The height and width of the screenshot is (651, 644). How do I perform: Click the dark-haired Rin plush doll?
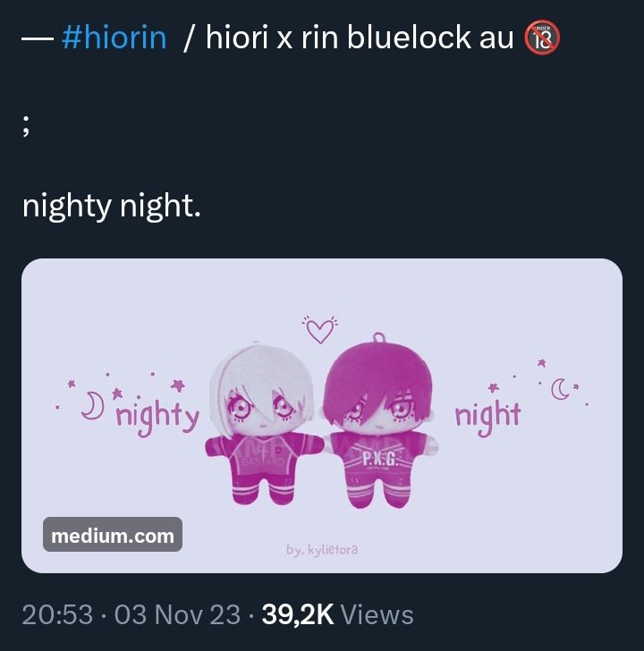point(378,420)
